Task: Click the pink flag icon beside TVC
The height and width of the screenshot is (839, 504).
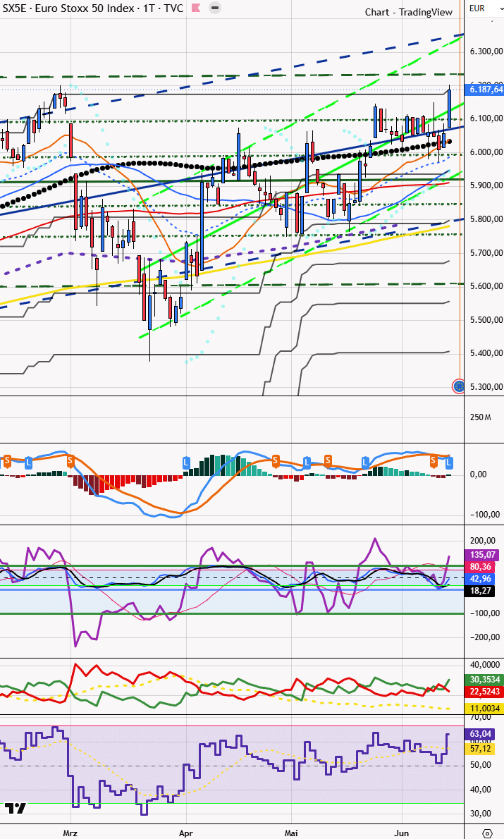Action: [197, 8]
